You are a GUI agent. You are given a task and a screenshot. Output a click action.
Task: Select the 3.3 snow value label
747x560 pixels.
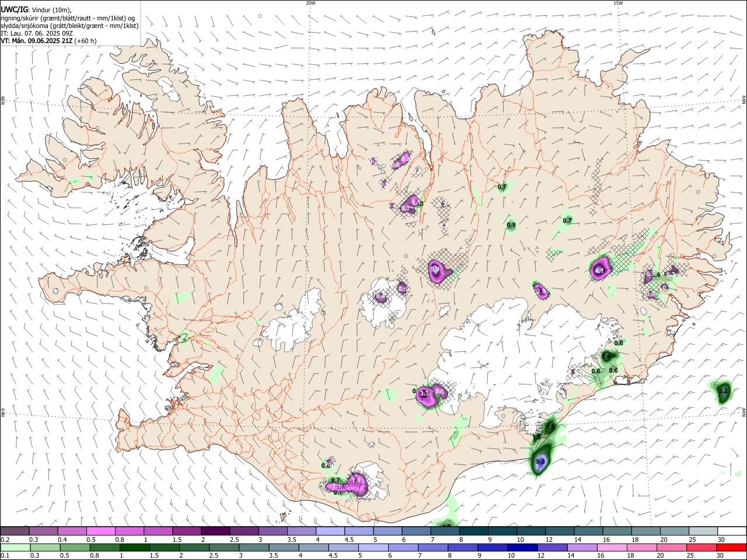tap(424, 393)
